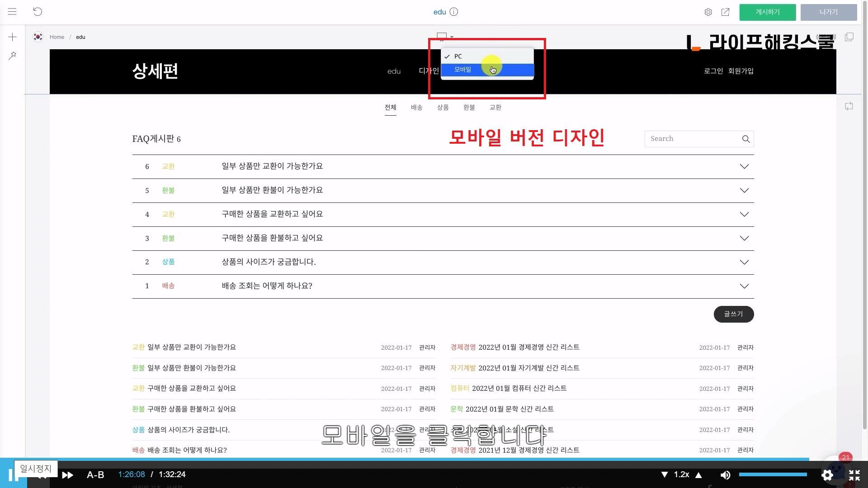Mute the video volume speaker icon

725,475
